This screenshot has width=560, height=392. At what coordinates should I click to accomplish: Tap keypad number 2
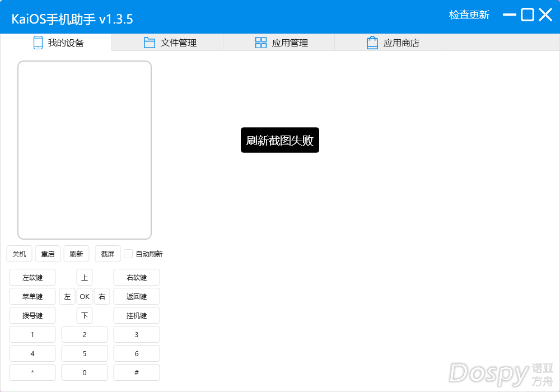[x=85, y=334]
